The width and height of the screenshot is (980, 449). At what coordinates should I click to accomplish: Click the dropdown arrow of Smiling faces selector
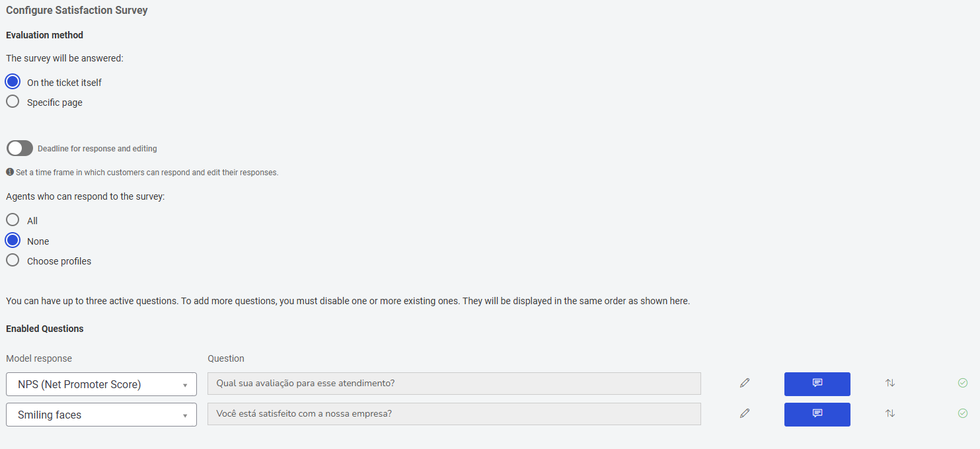pyautogui.click(x=185, y=415)
